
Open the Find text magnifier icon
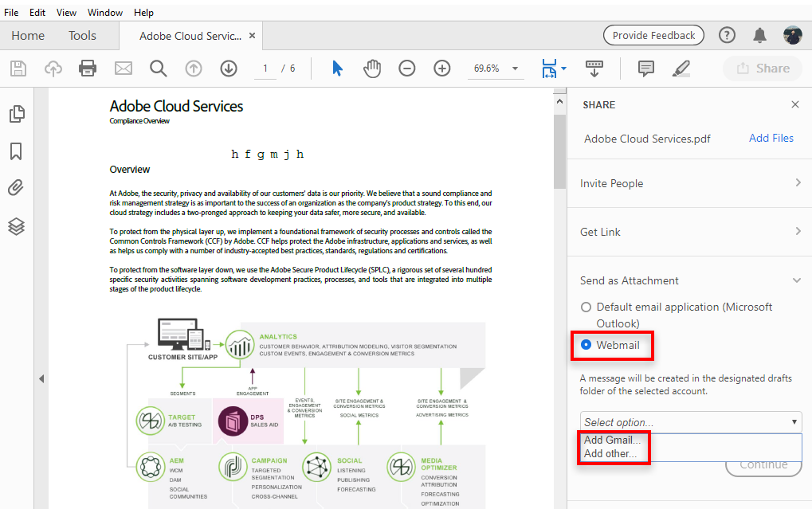pos(159,69)
